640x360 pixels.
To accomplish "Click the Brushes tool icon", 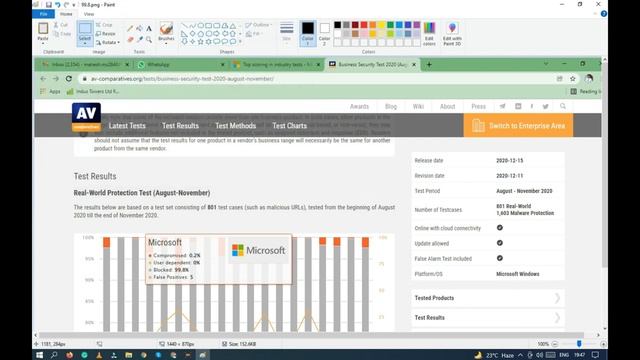I will [166, 29].
